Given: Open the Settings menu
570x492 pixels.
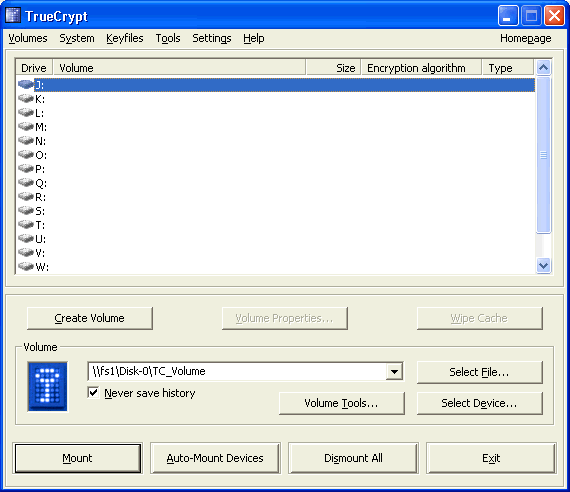Looking at the screenshot, I should (x=212, y=38).
